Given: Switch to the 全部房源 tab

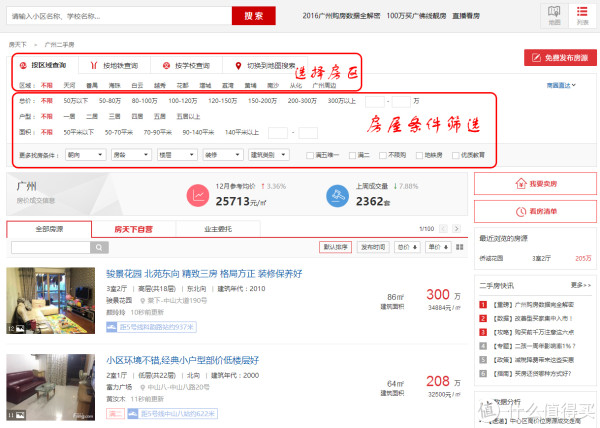Looking at the screenshot, I should [49, 229].
